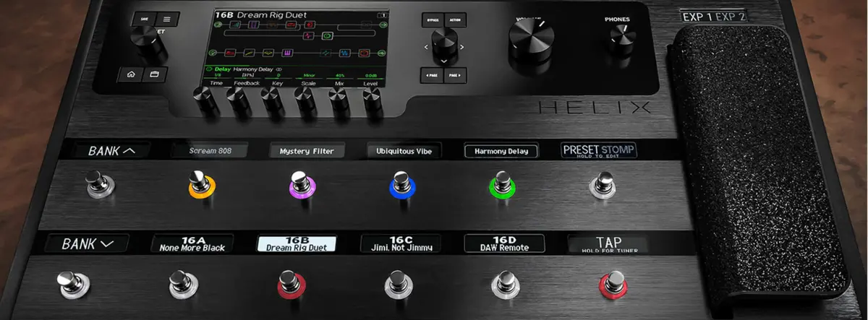
Task: Click the knob under the Level parameter
Action: coord(373,103)
